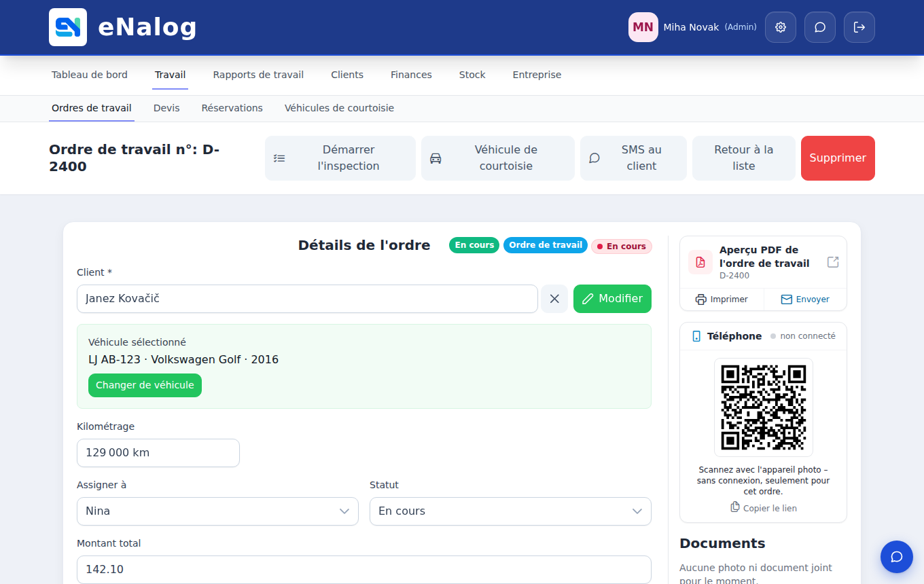Click the blue Ordre de travail badge
The height and width of the screenshot is (584, 924).
tap(546, 245)
